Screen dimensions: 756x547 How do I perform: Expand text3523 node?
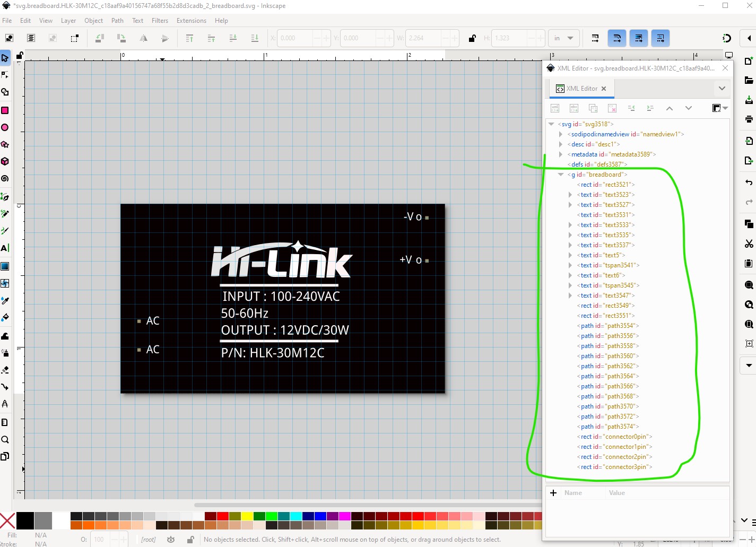tap(570, 195)
